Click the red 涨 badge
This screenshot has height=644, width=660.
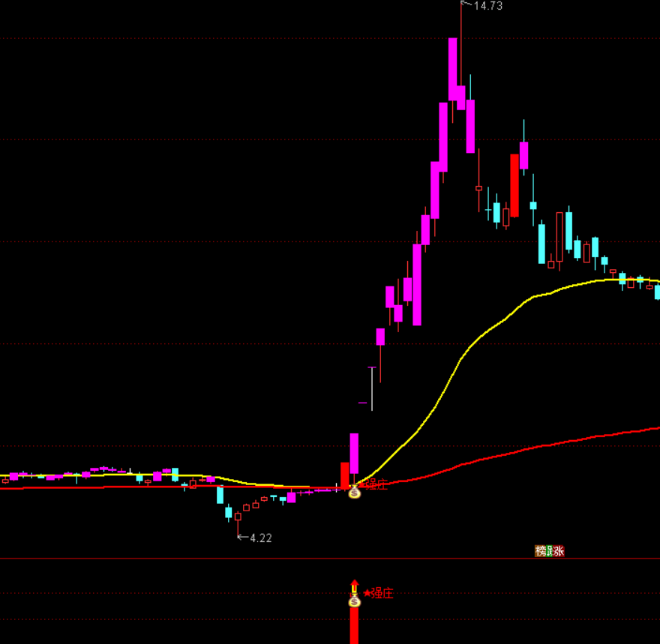pyautogui.click(x=559, y=551)
